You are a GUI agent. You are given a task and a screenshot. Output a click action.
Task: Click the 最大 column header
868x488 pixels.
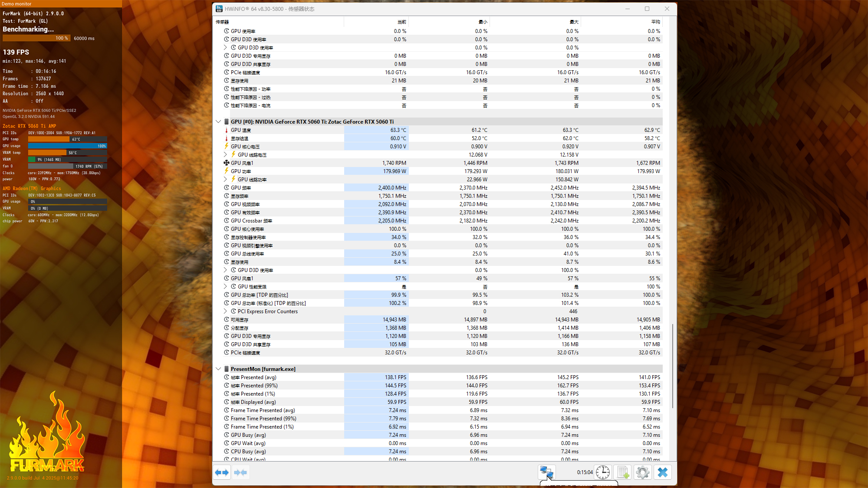(574, 22)
